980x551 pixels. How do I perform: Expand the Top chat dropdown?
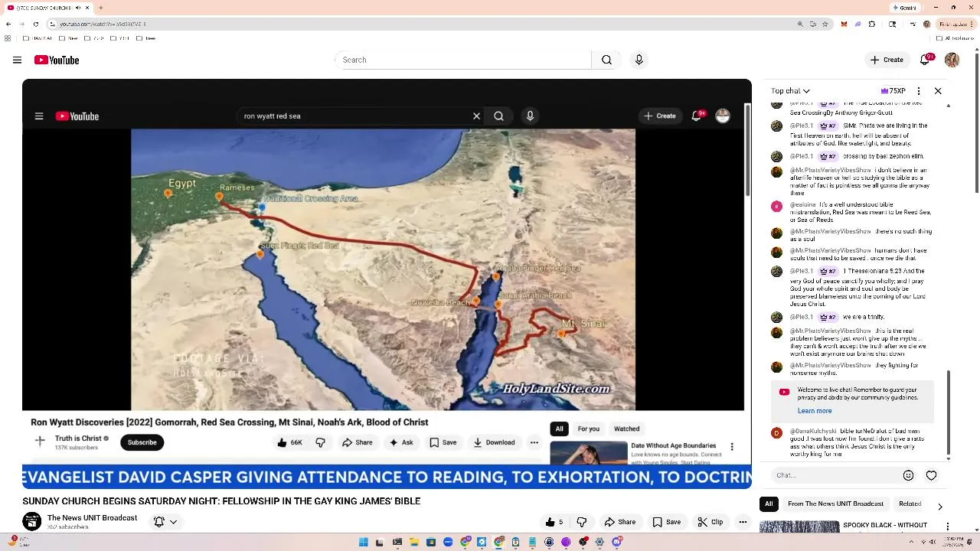pos(790,90)
